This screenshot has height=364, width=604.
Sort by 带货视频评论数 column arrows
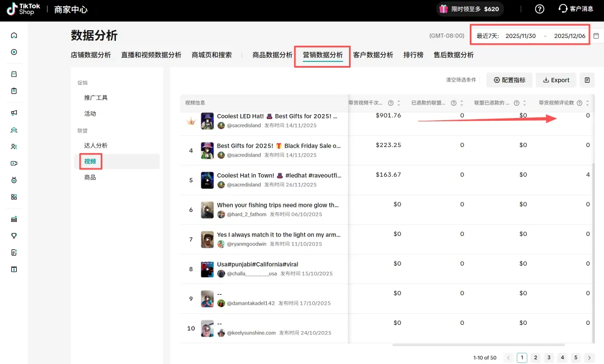click(587, 103)
